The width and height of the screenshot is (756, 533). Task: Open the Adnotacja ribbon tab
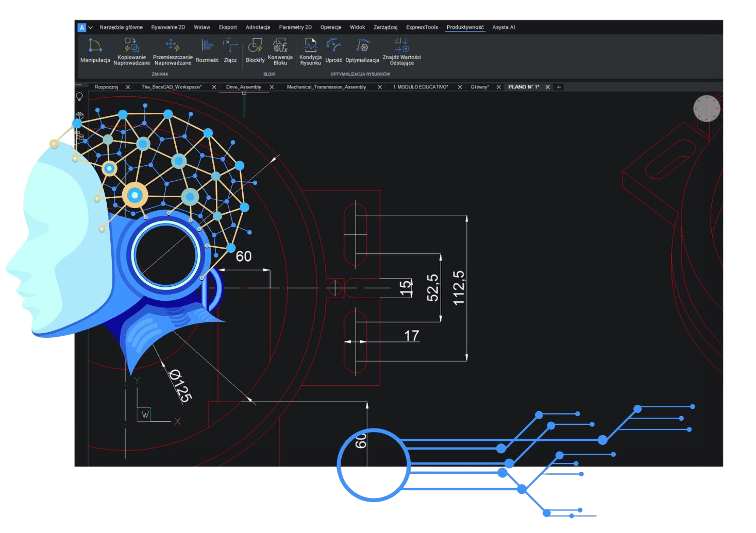pyautogui.click(x=258, y=27)
